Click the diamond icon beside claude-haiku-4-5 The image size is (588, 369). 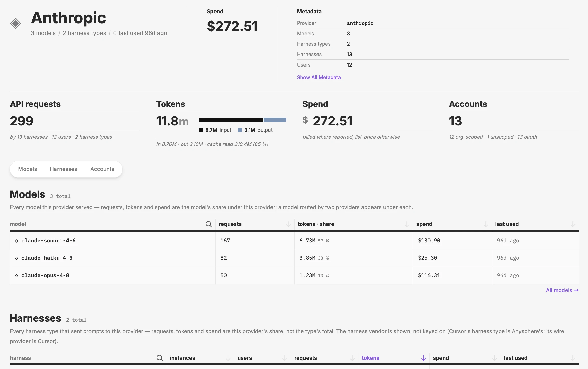pyautogui.click(x=17, y=258)
